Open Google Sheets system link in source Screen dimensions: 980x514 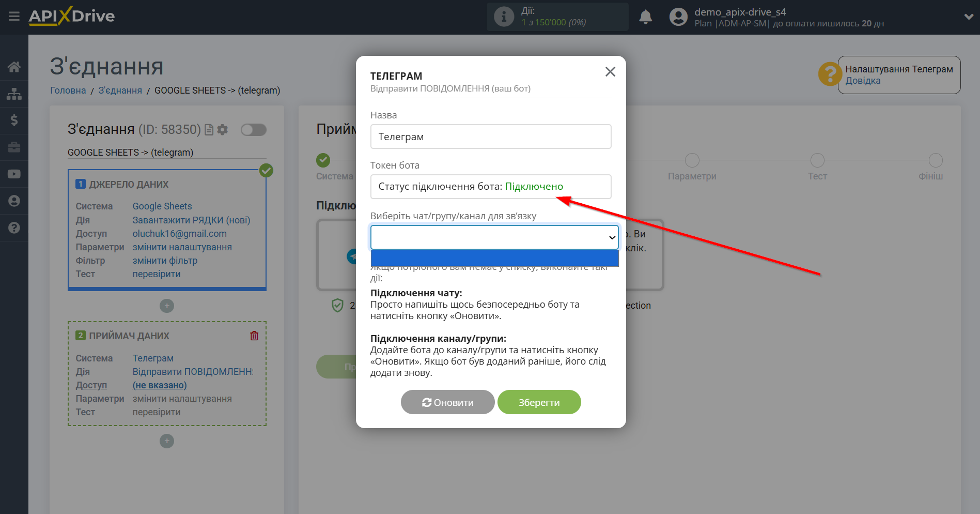click(x=162, y=206)
